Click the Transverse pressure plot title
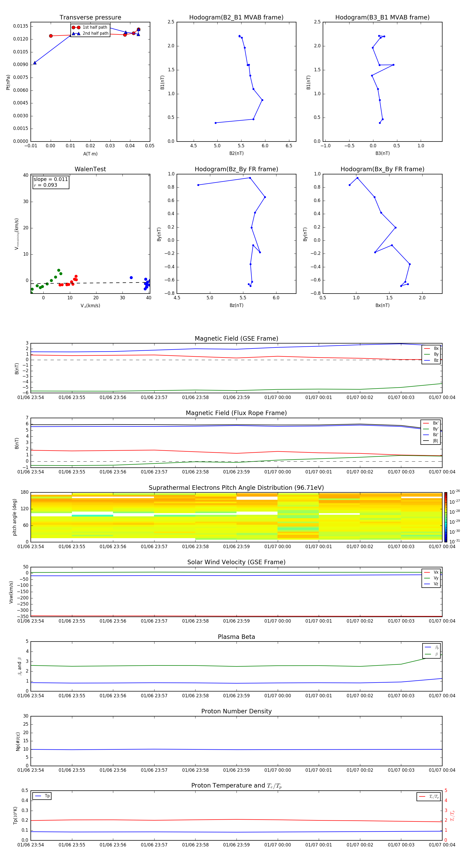The image size is (473, 868). 90,17
